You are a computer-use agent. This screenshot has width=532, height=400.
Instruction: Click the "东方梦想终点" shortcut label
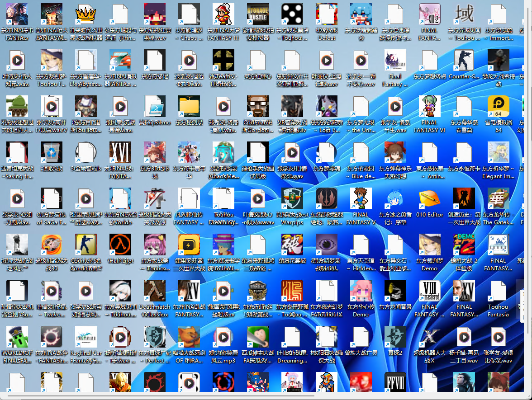pyautogui.click(x=430, y=77)
